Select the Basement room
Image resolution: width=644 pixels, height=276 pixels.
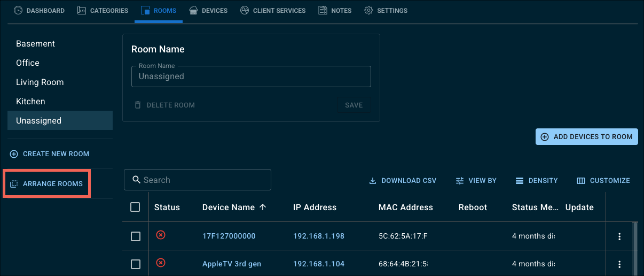pos(60,44)
